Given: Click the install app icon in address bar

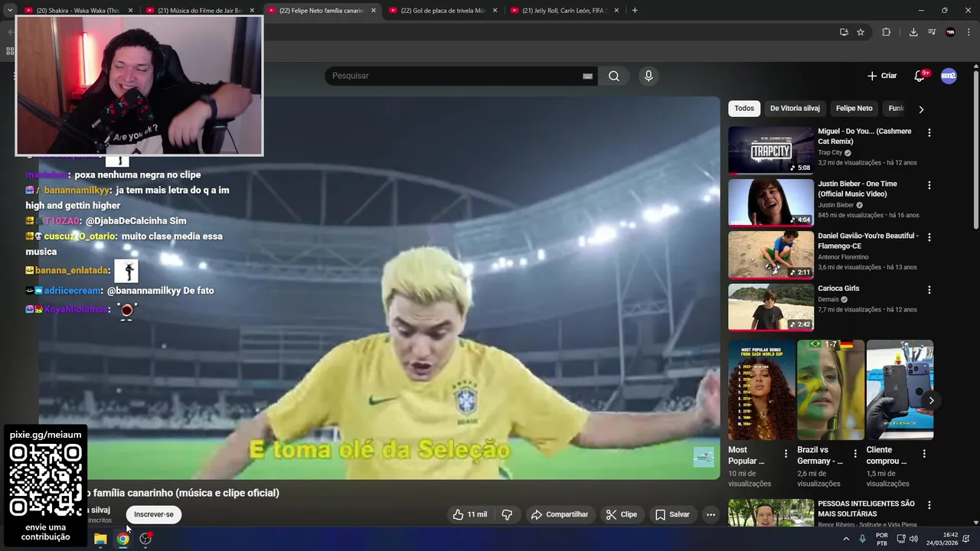Looking at the screenshot, I should point(844,32).
